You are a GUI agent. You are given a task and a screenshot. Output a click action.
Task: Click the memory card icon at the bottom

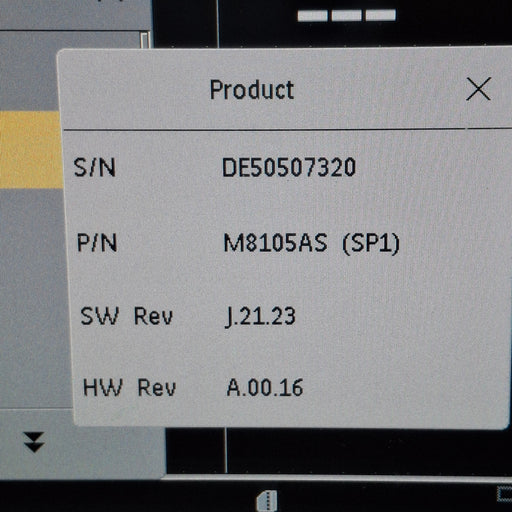click(x=267, y=501)
